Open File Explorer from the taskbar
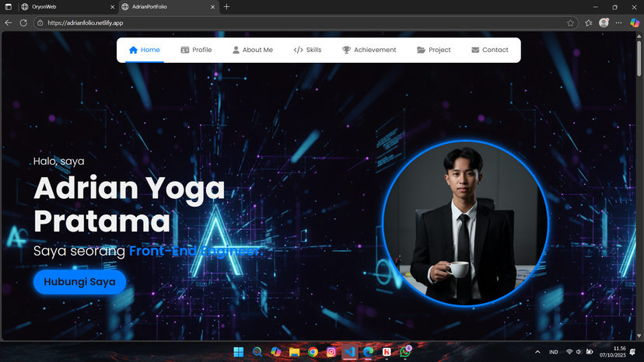 pos(294,352)
